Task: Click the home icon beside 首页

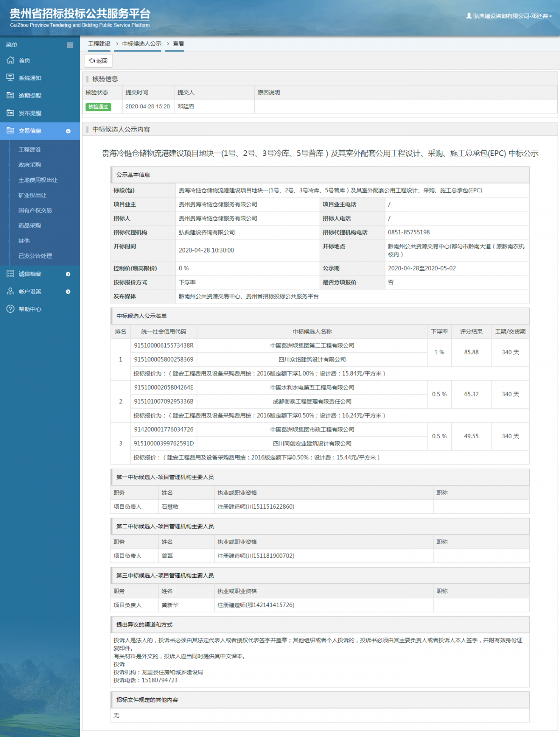Action: tap(10, 60)
